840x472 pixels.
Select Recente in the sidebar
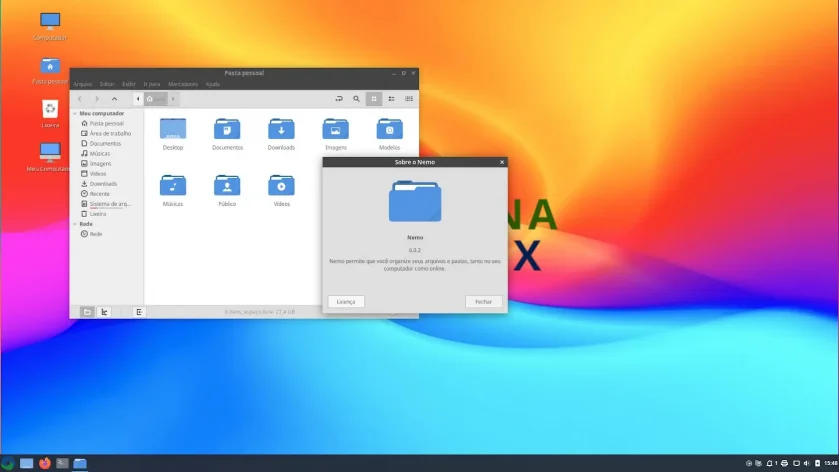coord(99,194)
